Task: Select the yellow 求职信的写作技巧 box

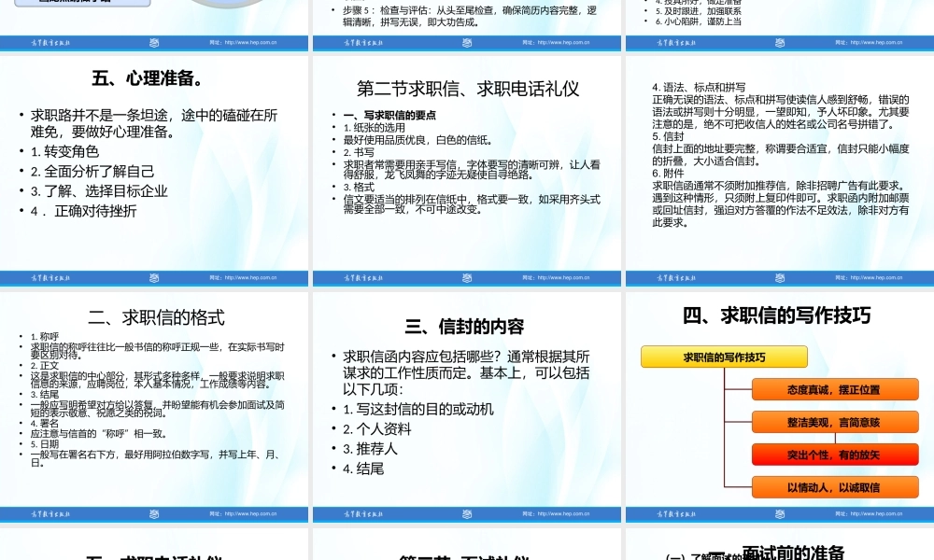Action: click(723, 357)
